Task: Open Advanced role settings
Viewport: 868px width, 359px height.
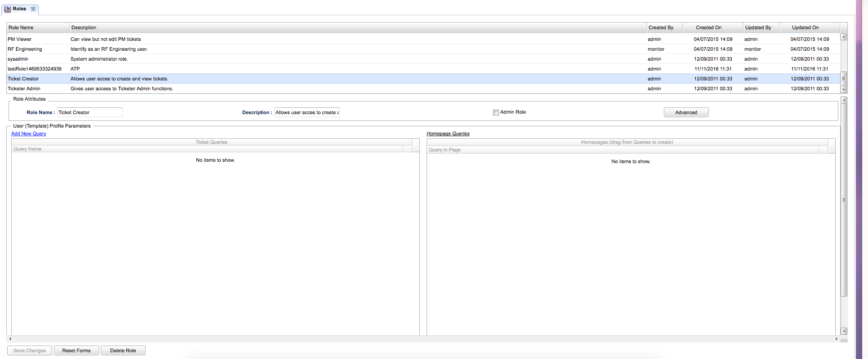Action: pos(686,112)
